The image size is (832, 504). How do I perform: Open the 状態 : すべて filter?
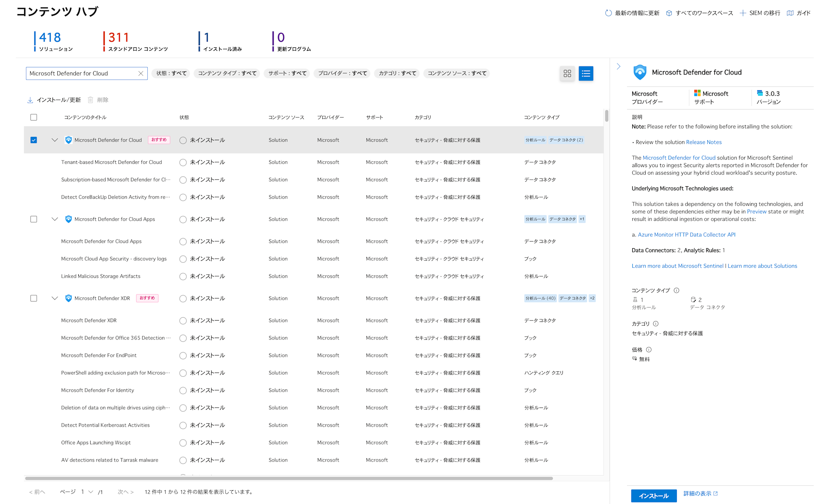[x=171, y=73]
